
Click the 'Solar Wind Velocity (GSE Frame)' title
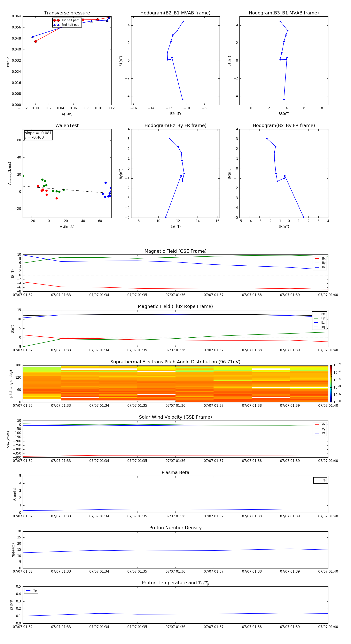tap(175, 417)
